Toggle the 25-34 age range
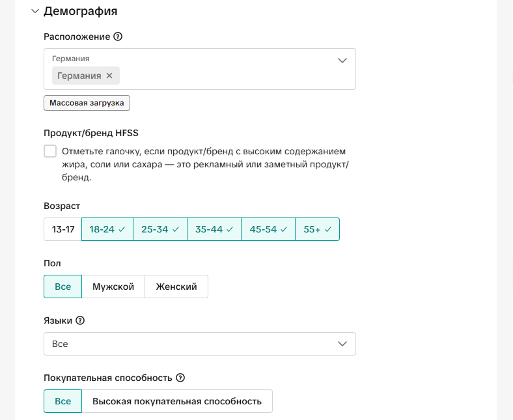This screenshot has height=420, width=513. [159, 229]
